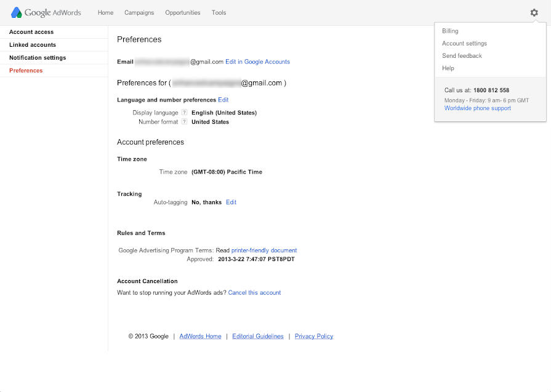The height and width of the screenshot is (392, 551).
Task: Click Send feedback in dropdown menu
Action: click(462, 56)
